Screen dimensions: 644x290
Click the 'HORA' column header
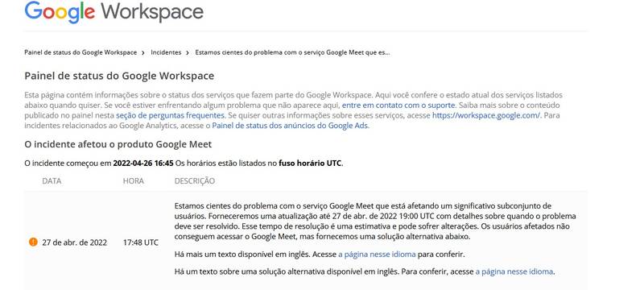point(134,180)
